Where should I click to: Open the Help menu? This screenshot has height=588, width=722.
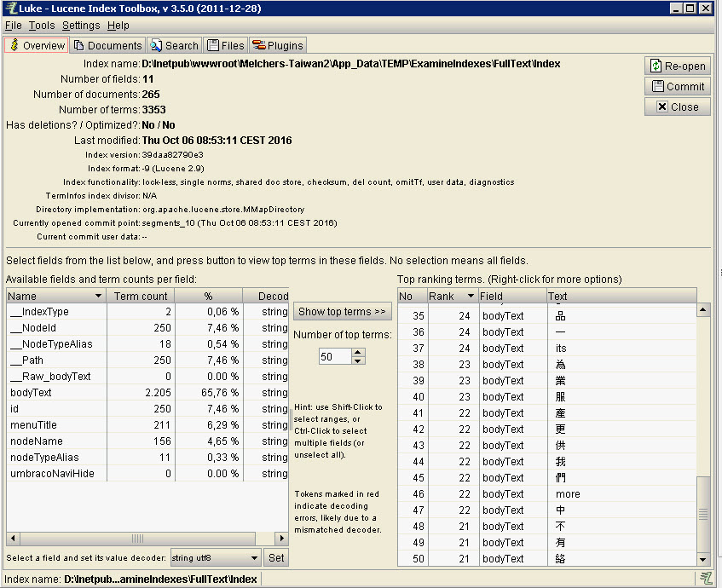coord(118,26)
